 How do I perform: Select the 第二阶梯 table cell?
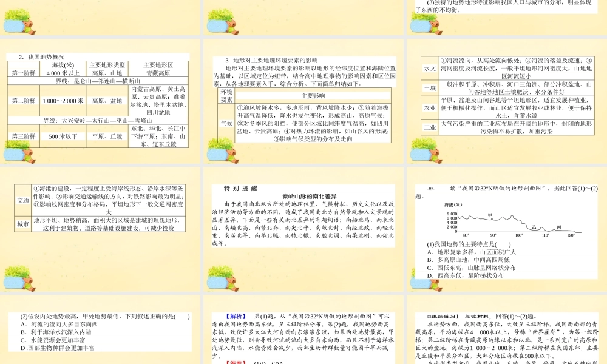coord(24,101)
